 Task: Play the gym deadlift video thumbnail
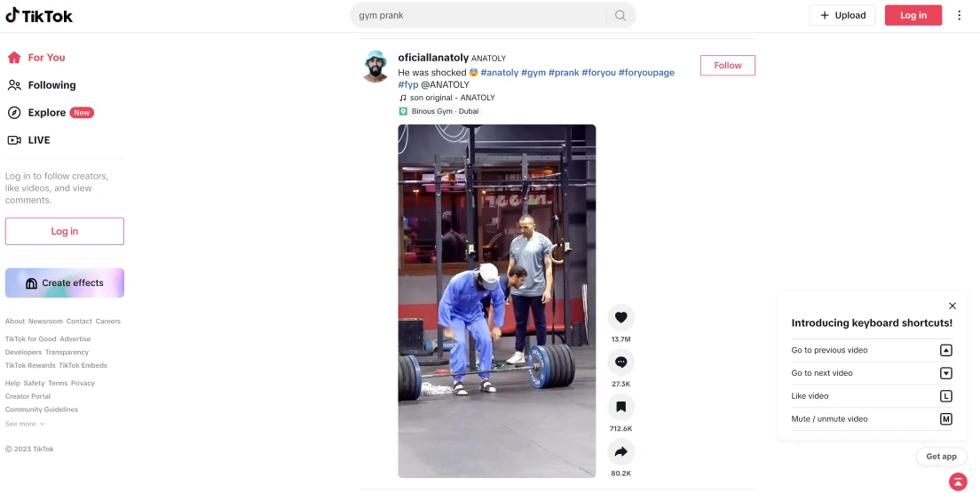[497, 301]
